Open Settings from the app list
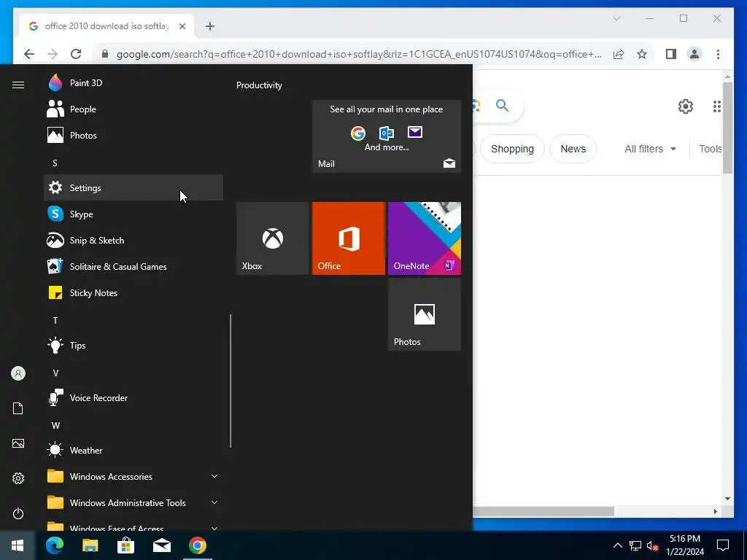 133,187
